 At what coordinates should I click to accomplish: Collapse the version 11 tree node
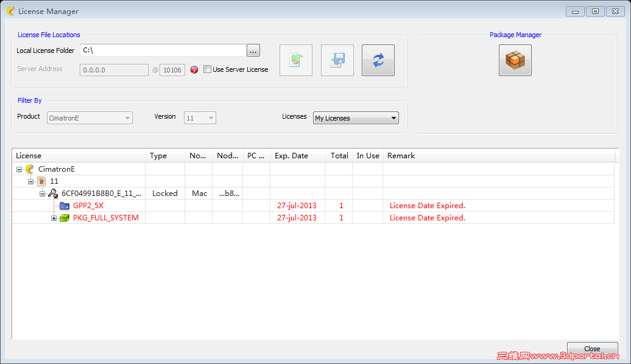30,181
